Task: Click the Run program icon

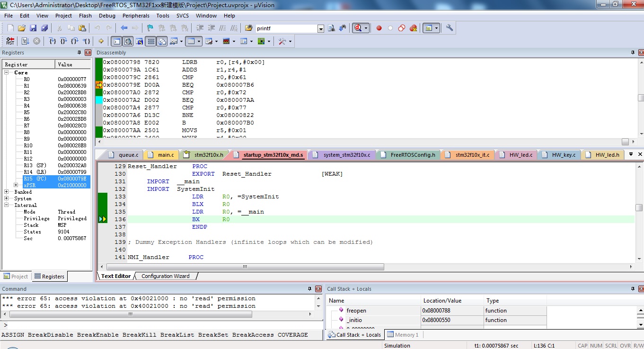Action: [x=25, y=41]
